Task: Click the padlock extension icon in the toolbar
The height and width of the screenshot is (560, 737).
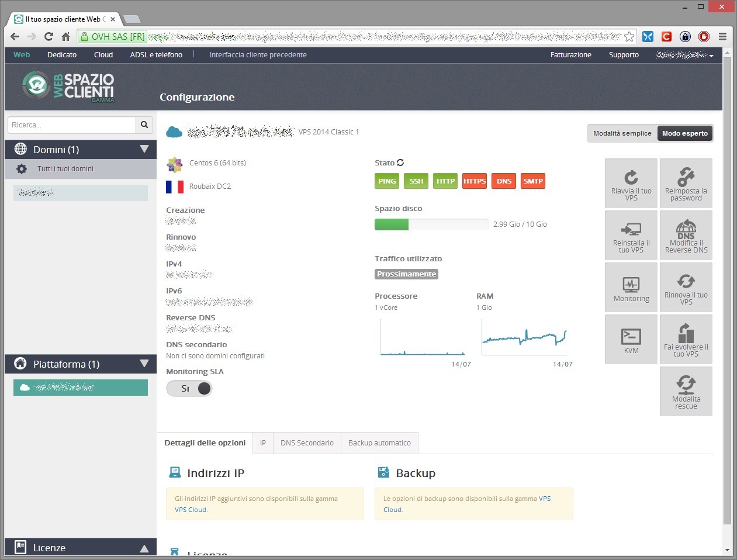Action: pos(685,36)
